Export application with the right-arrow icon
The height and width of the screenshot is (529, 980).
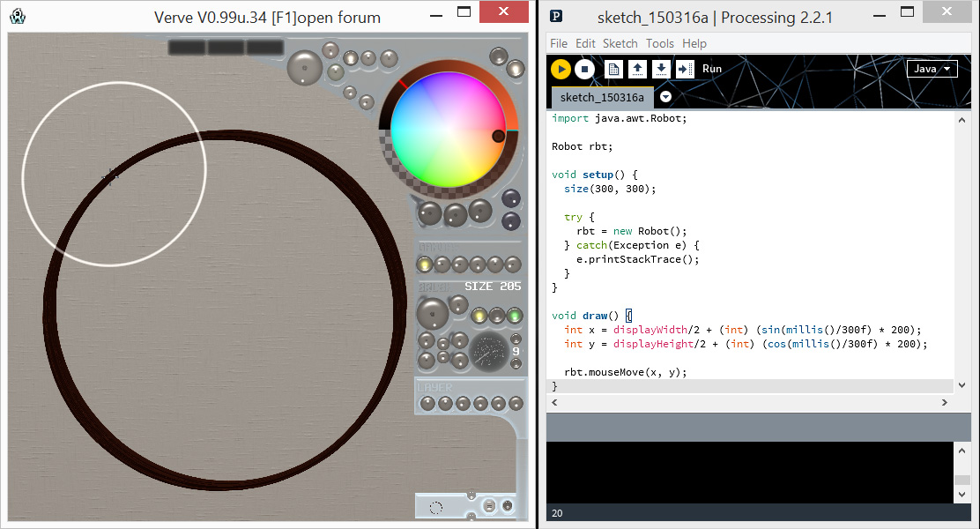[x=685, y=69]
